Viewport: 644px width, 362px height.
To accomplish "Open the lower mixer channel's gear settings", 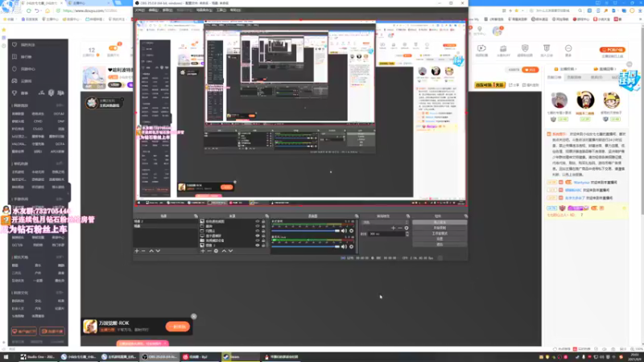I will point(351,247).
